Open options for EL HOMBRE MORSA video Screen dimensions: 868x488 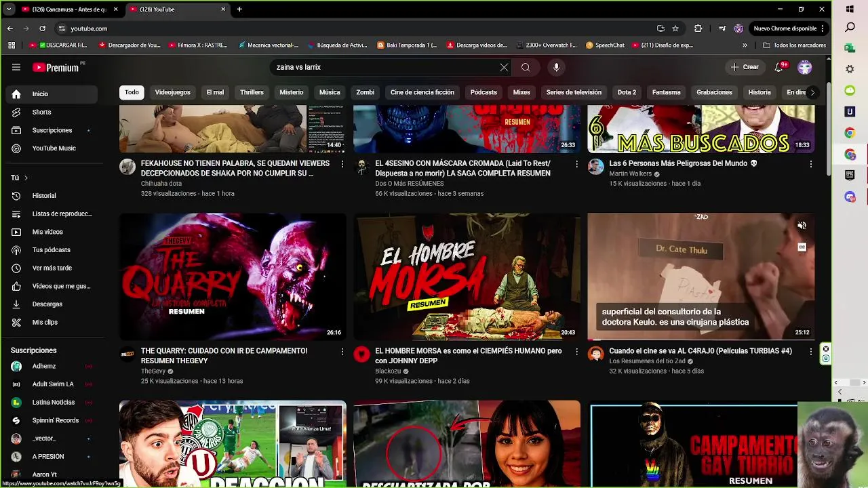(576, 352)
